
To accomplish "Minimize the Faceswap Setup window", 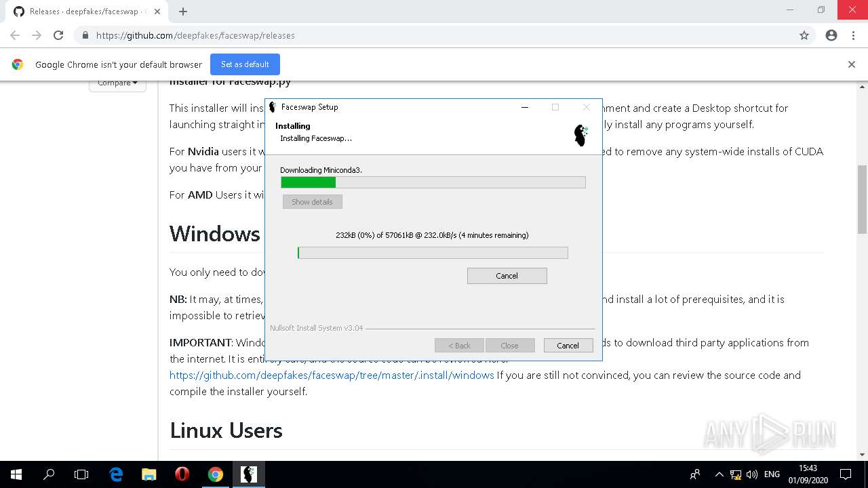I will pos(524,107).
